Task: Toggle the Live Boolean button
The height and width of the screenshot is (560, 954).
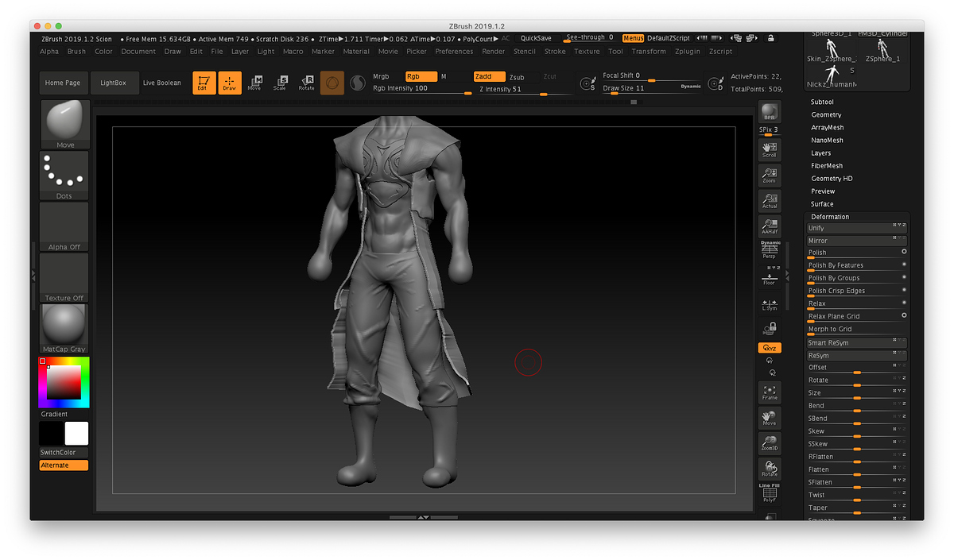Action: tap(162, 83)
